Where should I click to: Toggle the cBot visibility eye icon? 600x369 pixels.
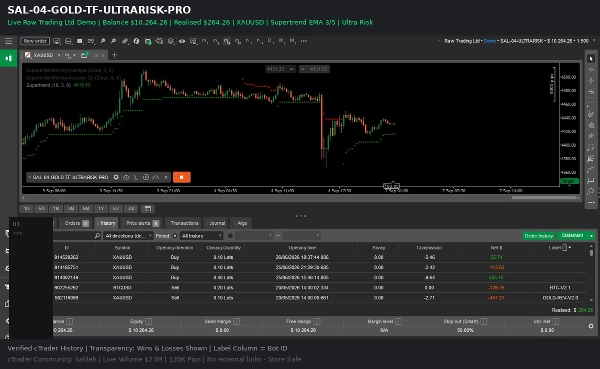pos(126,177)
